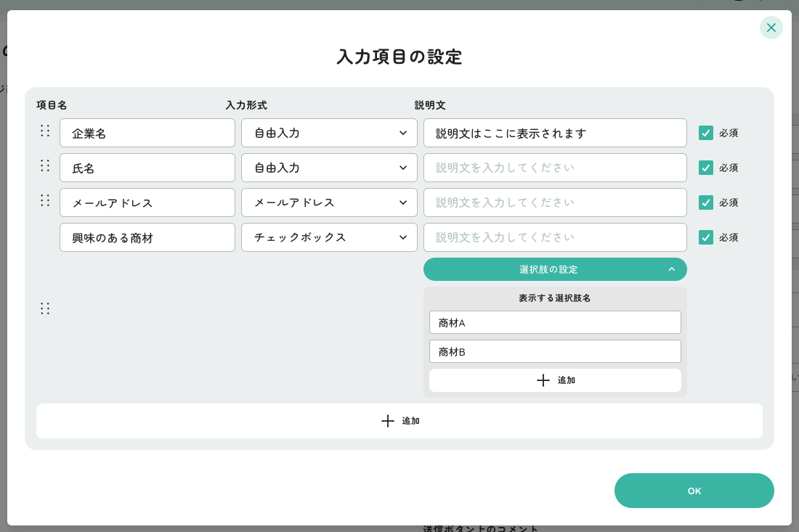Uncheck 必須 for the メールアドレス row

coord(705,202)
